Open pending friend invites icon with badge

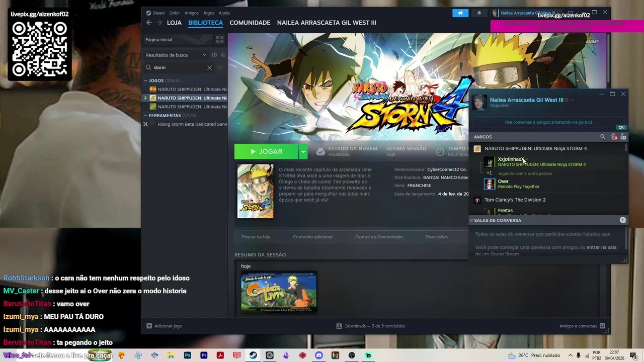click(x=613, y=137)
